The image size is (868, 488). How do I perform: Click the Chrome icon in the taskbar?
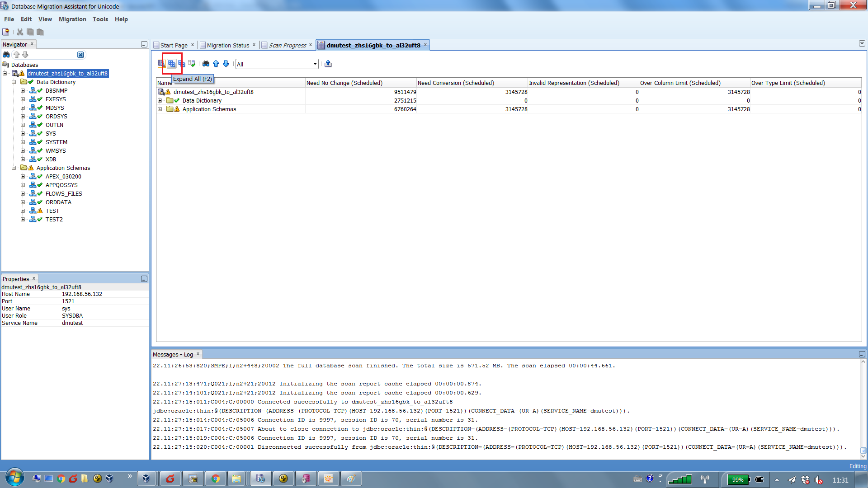(x=216, y=479)
